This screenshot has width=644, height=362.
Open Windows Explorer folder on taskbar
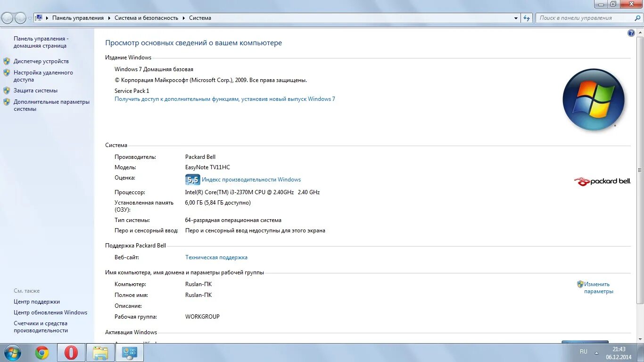(100, 353)
